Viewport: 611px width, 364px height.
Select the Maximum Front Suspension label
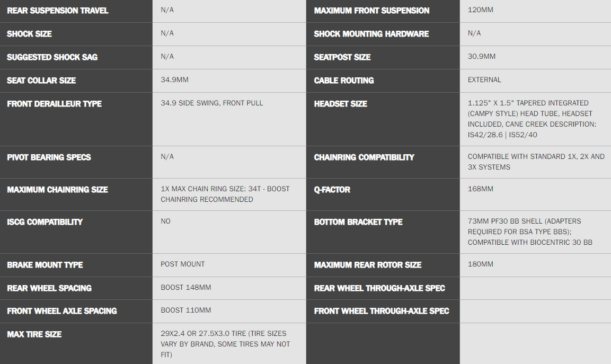coord(372,11)
